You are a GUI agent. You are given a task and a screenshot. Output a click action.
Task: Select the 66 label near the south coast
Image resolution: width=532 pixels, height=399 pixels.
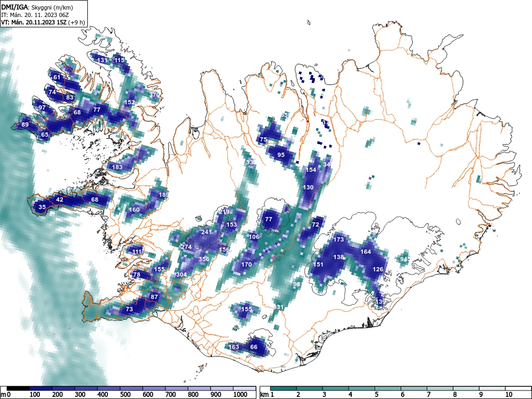point(254,347)
